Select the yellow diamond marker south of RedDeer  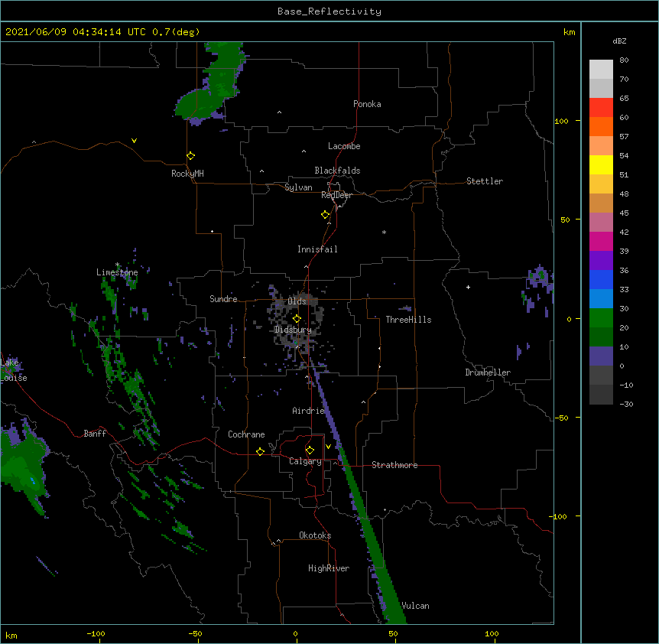pos(326,215)
